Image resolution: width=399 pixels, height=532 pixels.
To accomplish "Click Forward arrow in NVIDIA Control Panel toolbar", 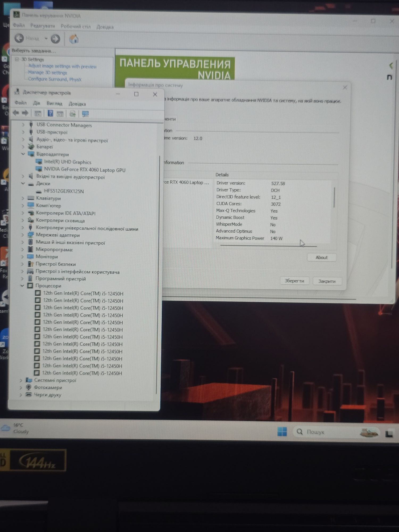I will coord(55,39).
